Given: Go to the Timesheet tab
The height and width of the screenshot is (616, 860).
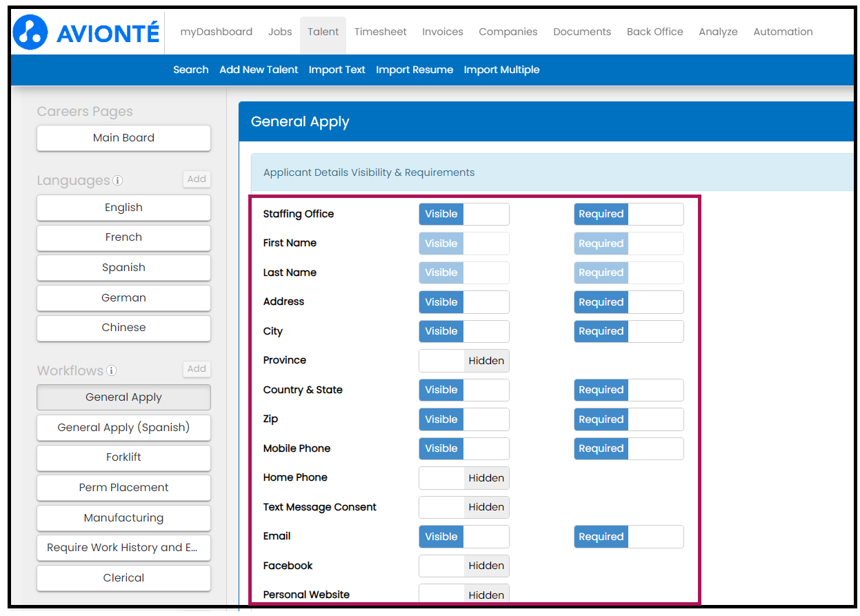Looking at the screenshot, I should (x=380, y=32).
